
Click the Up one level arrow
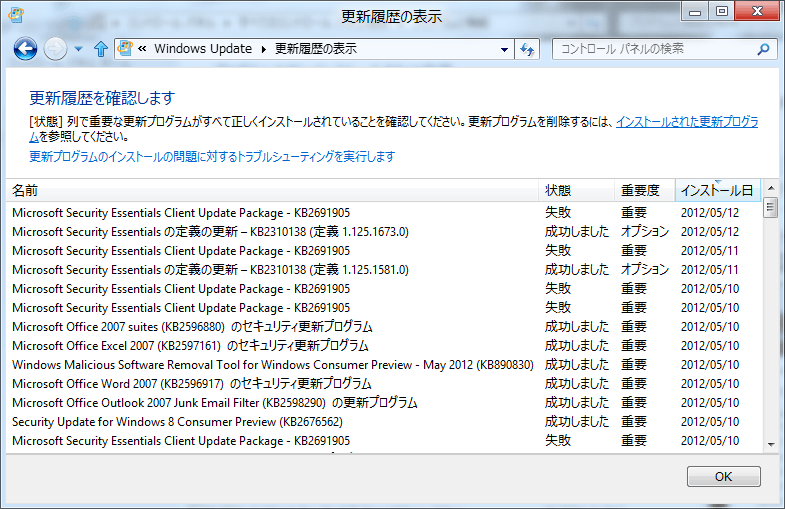(100, 49)
